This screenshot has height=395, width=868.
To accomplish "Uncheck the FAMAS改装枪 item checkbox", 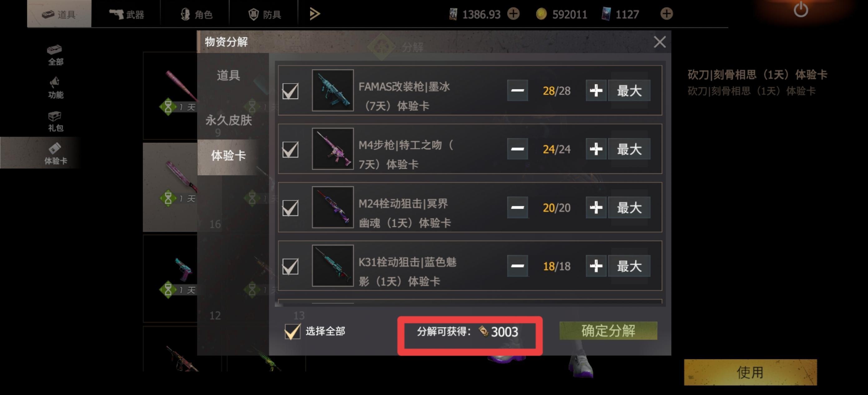I will pos(290,91).
